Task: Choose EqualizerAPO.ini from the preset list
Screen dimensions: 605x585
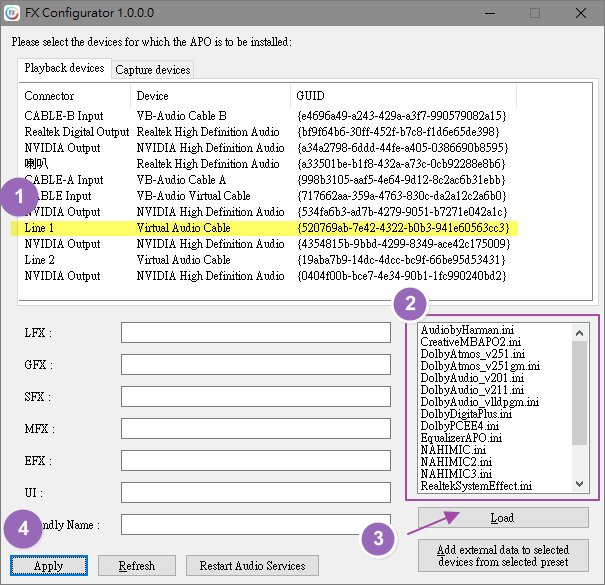Action: click(461, 437)
